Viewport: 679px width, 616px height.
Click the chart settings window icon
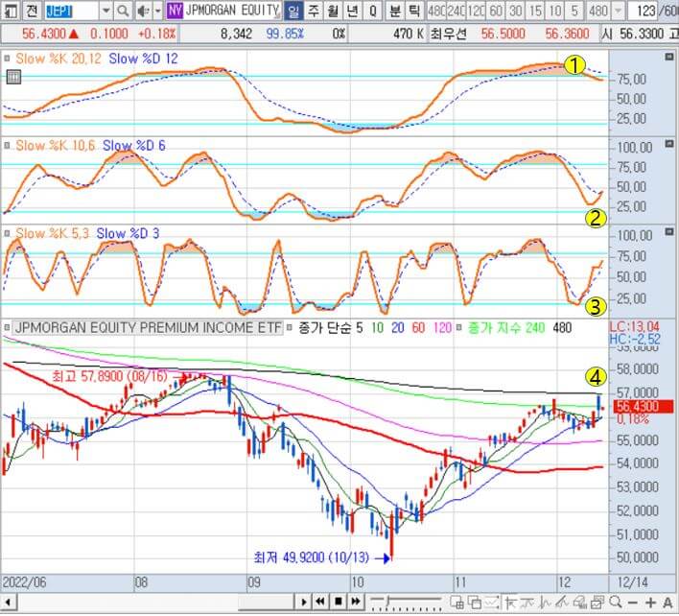point(597,602)
